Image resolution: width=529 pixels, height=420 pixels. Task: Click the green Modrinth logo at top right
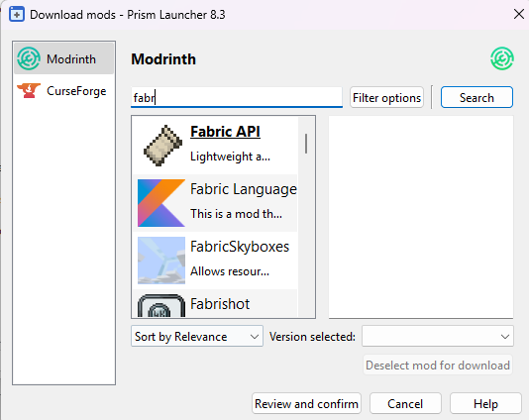[502, 58]
